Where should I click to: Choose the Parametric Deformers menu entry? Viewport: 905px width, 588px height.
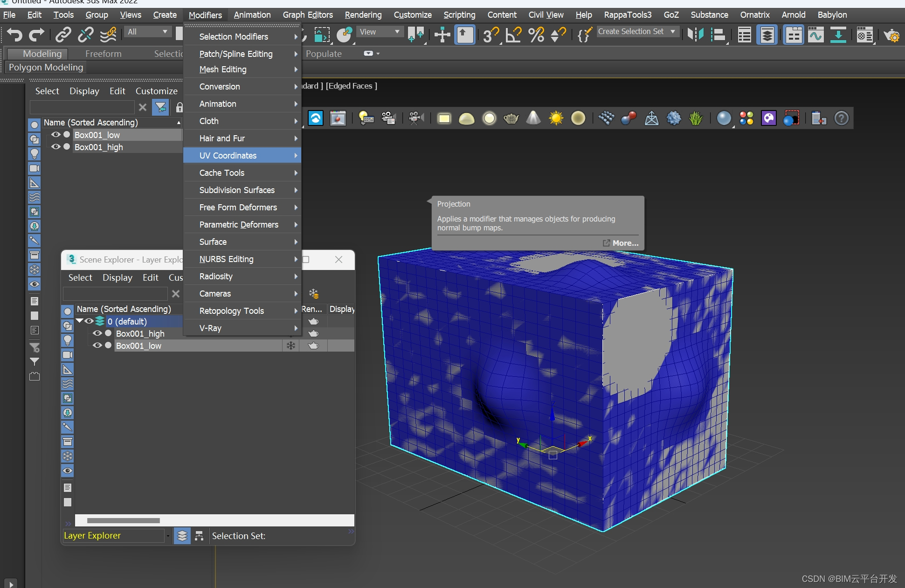pos(242,225)
